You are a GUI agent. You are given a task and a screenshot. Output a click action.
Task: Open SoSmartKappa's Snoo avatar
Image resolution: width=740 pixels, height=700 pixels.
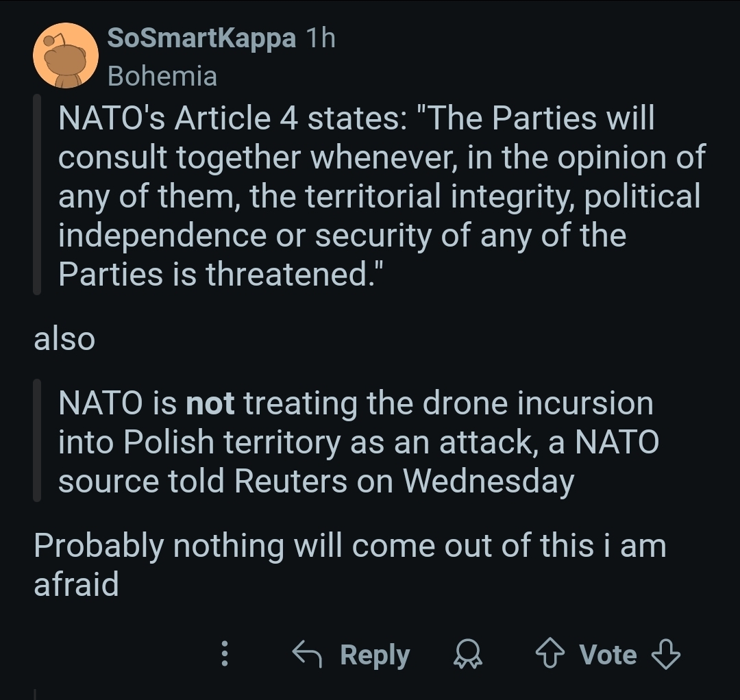[66, 56]
